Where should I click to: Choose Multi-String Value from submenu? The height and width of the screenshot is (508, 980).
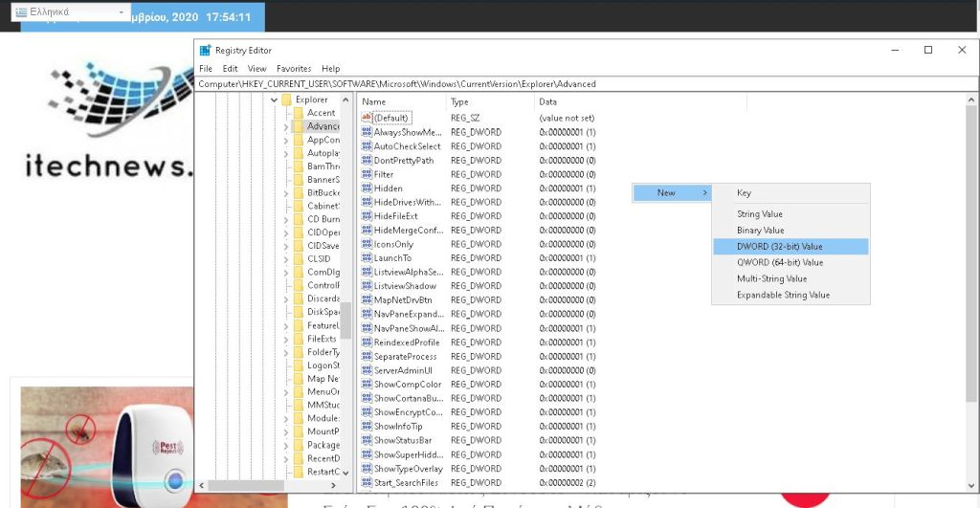pyautogui.click(x=791, y=278)
